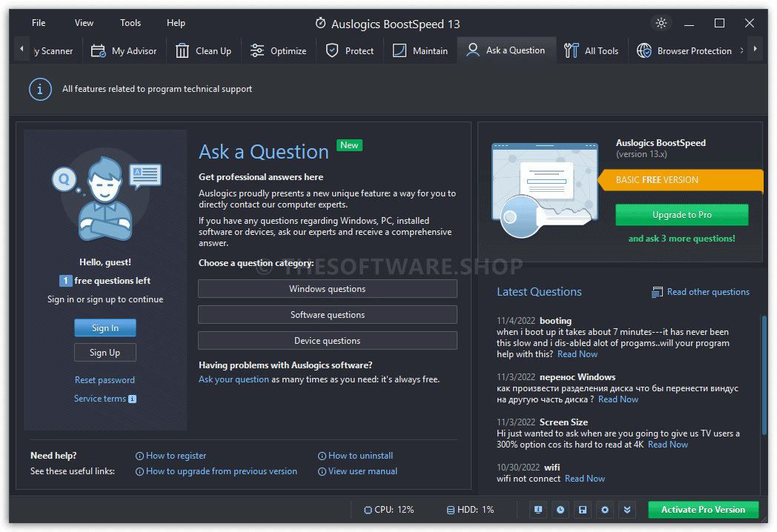This screenshot has width=777, height=532.
Task: Click the Sign In button
Action: click(105, 328)
